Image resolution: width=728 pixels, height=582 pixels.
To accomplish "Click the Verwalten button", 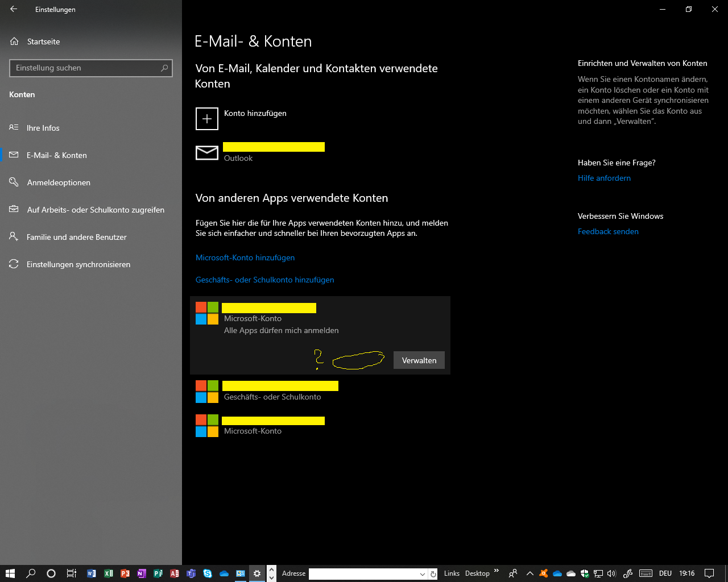I will pos(419,360).
